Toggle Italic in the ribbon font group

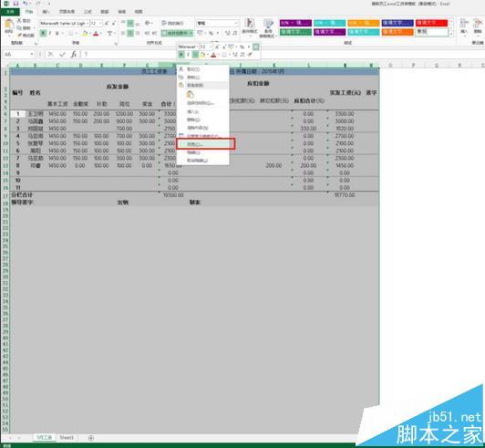(50, 33)
